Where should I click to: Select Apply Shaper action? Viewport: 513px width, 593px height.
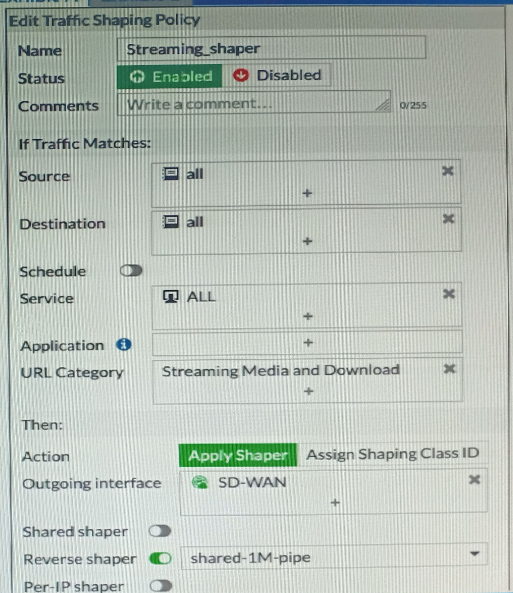(238, 455)
